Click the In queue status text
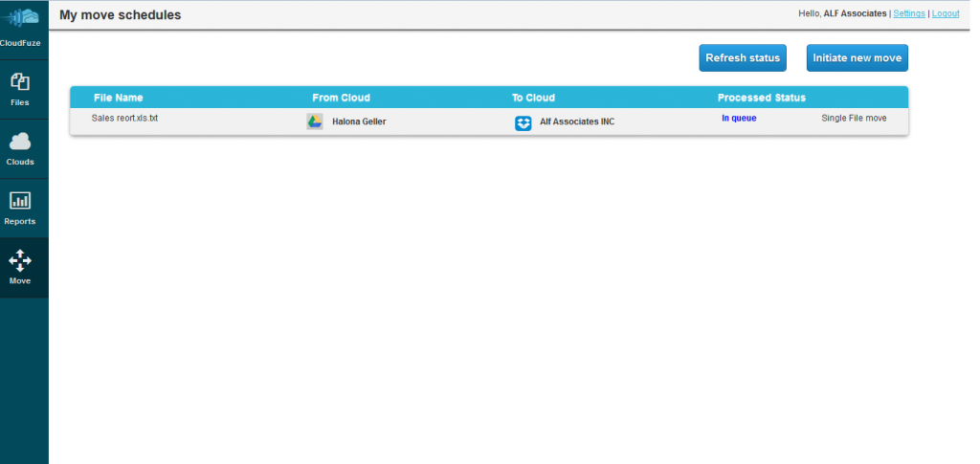The image size is (980, 464). (x=739, y=118)
